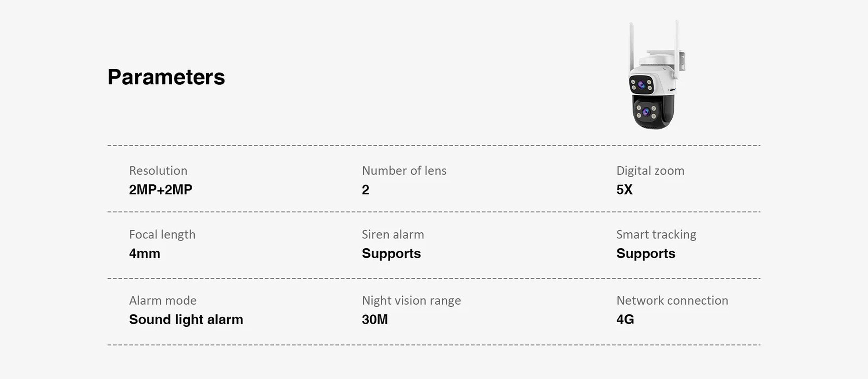Select Supports under Smart tracking
This screenshot has height=379, width=868.
646,254
